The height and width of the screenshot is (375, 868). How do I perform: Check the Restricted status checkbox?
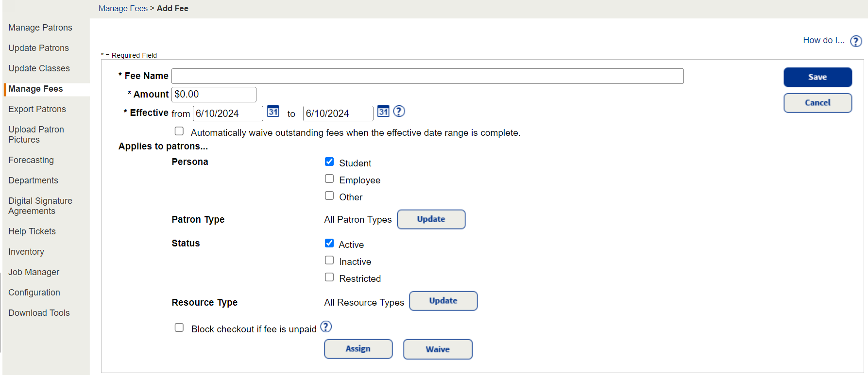tap(329, 277)
